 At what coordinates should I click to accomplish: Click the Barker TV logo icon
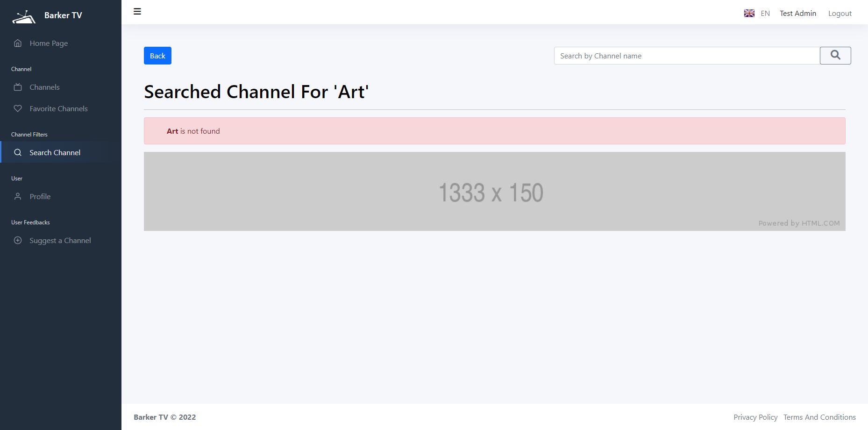click(24, 17)
